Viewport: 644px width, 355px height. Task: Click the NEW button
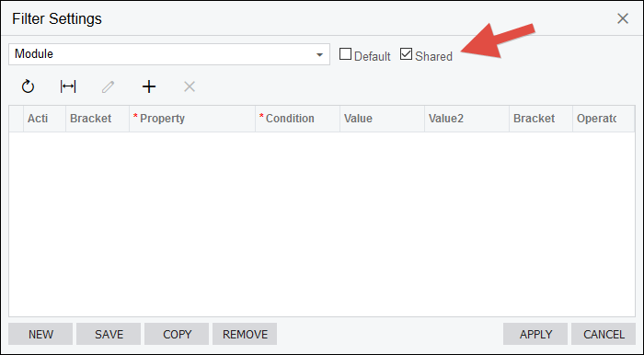[40, 334]
